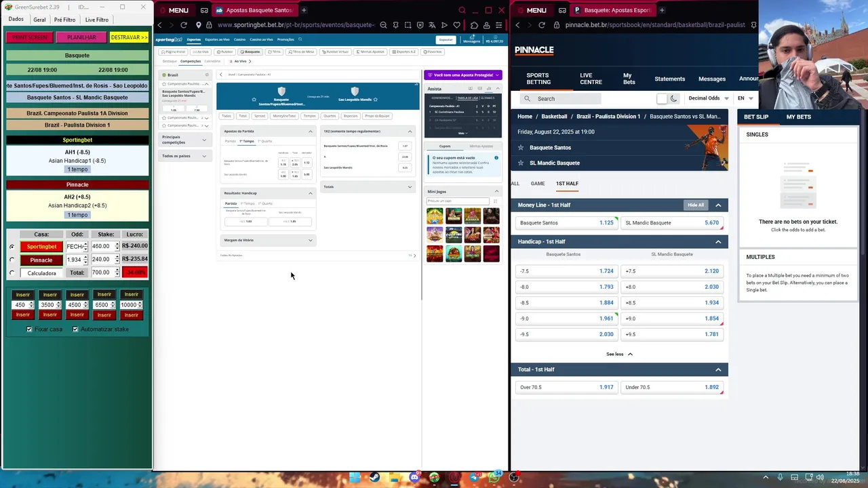This screenshot has width=868, height=488.
Task: Click the PLANILHAR button
Action: (81, 37)
